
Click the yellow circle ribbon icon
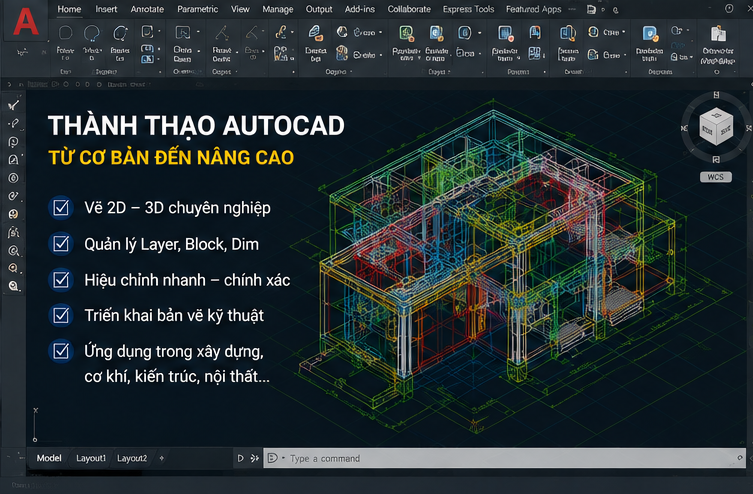click(593, 32)
